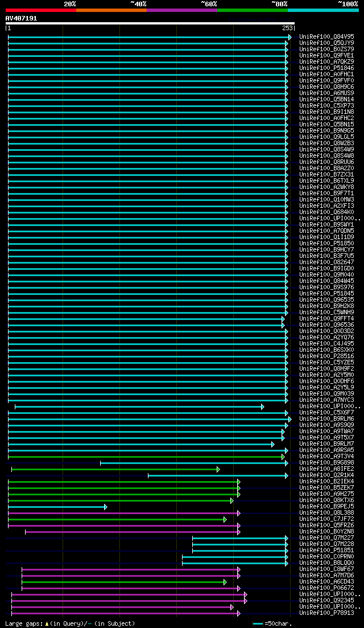Open hit UniRef100_B0ZS79
This screenshot has height=628, width=364.
tap(326, 50)
